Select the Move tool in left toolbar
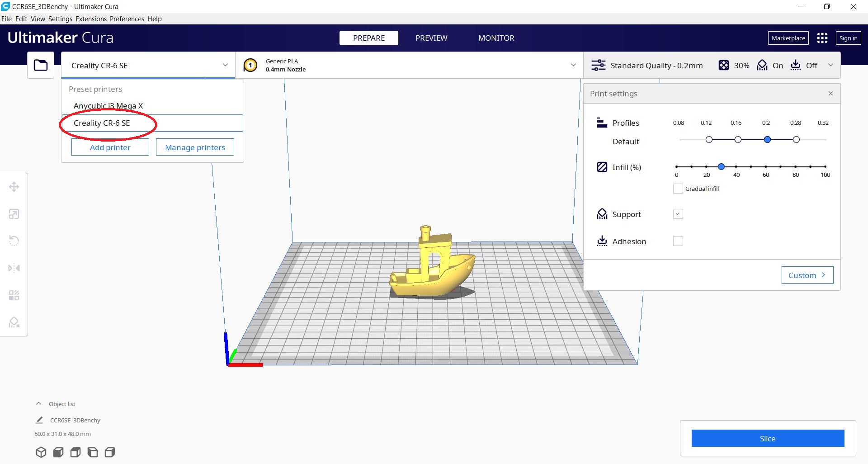This screenshot has width=868, height=464. click(x=14, y=187)
